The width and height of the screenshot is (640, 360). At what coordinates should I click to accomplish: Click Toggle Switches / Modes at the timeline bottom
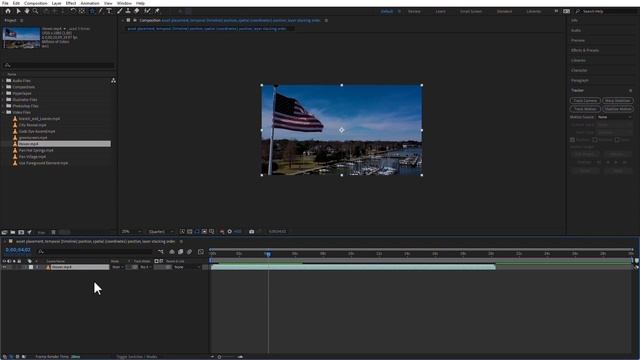(137, 356)
